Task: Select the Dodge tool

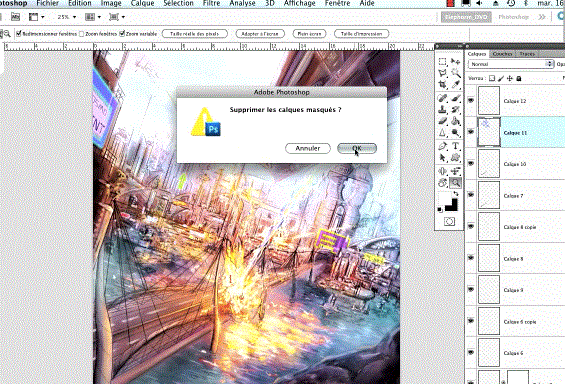Action: pyautogui.click(x=455, y=133)
